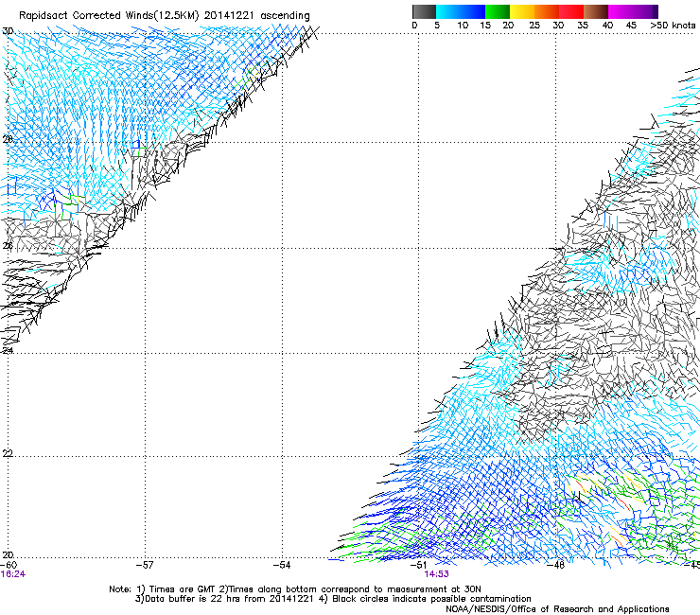Viewport: 700px width, 615px height.
Task: Click longitude axis label '-48'
Action: (556, 565)
